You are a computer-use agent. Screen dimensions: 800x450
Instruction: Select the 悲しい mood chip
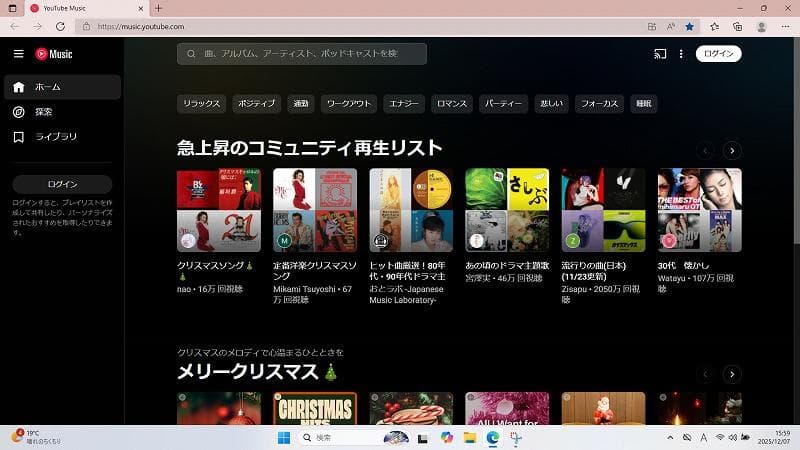pyautogui.click(x=552, y=104)
